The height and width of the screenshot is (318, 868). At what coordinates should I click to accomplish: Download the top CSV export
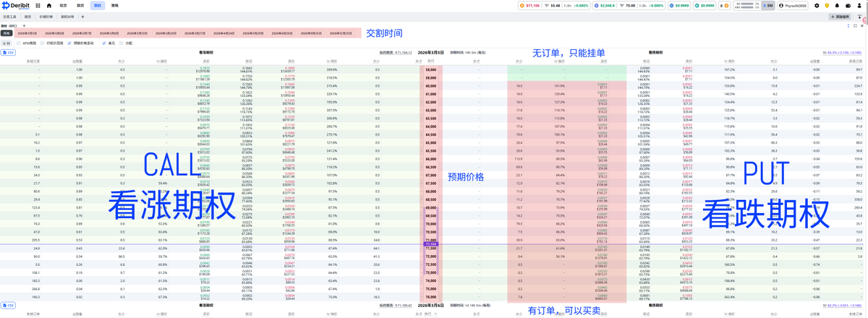click(x=9, y=53)
